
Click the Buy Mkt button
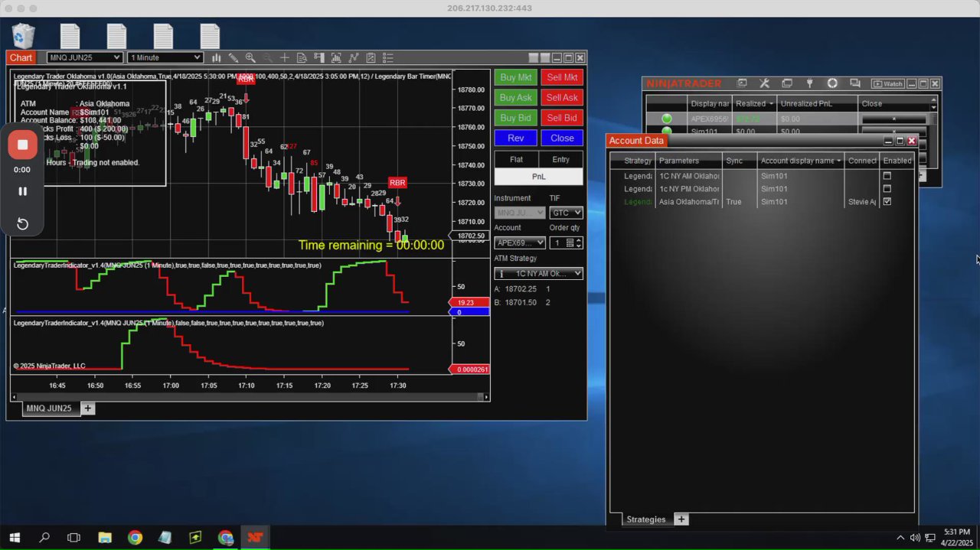[515, 77]
